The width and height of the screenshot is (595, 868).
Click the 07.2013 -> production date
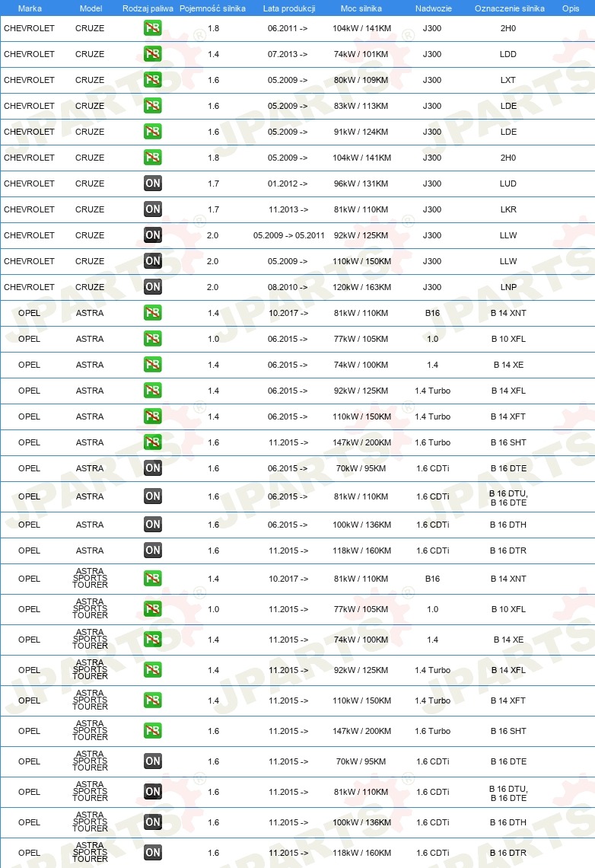(288, 54)
